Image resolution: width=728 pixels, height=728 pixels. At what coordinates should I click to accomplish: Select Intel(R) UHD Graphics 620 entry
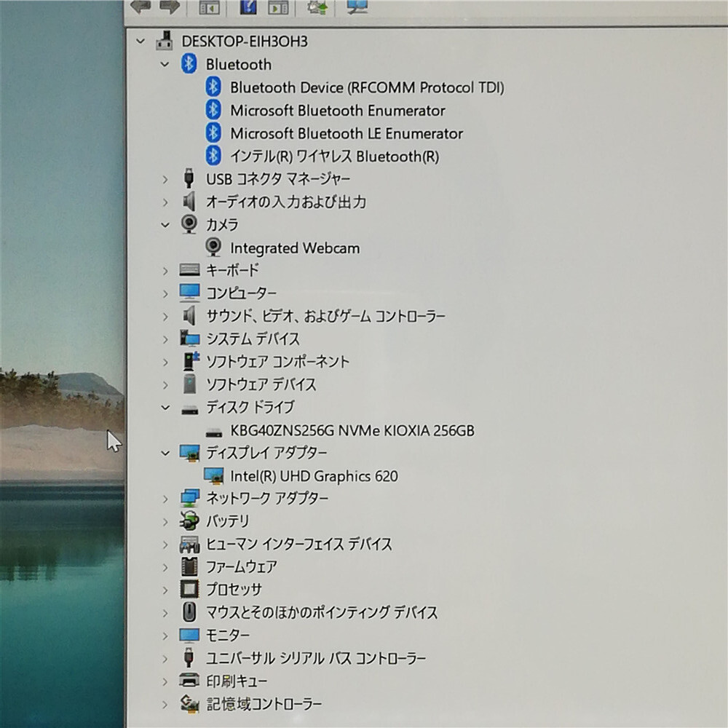click(314, 476)
